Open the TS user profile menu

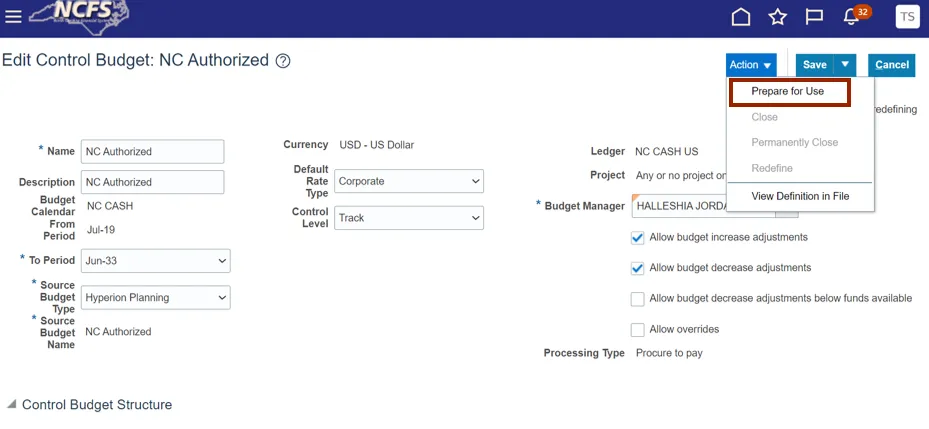(x=907, y=16)
